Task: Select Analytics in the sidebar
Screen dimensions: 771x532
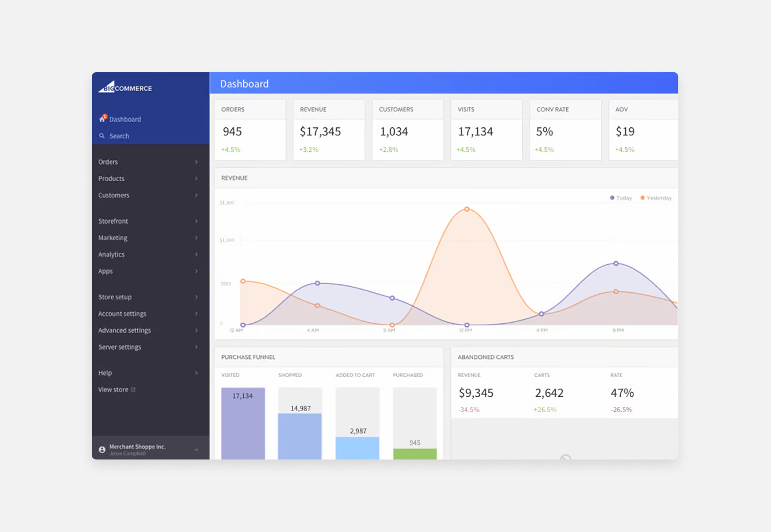Action: (111, 255)
